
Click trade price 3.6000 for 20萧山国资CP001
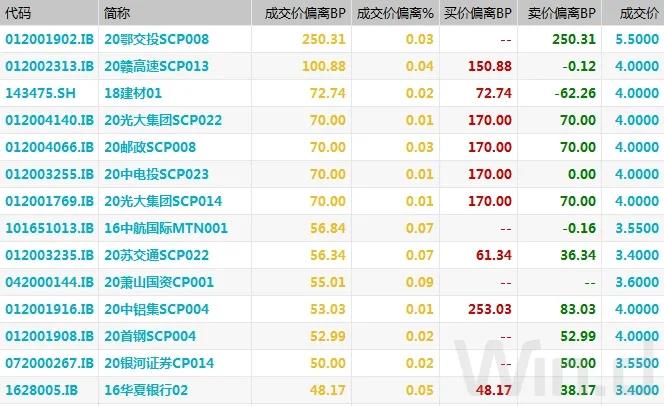(x=637, y=282)
